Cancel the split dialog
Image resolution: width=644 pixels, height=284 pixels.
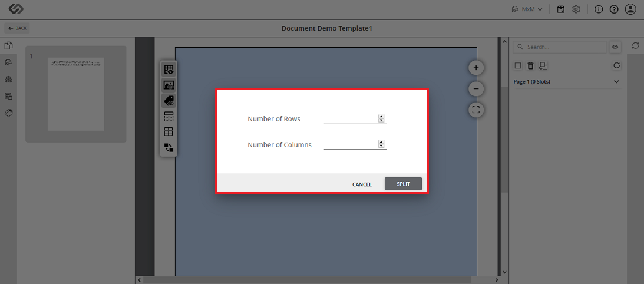(x=362, y=184)
